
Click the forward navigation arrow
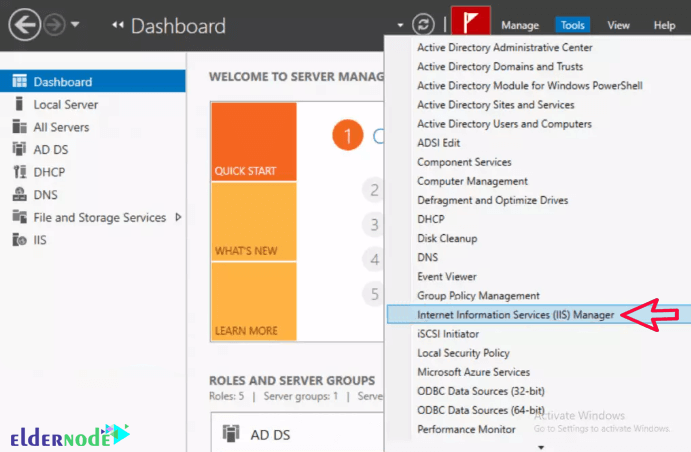pyautogui.click(x=55, y=25)
